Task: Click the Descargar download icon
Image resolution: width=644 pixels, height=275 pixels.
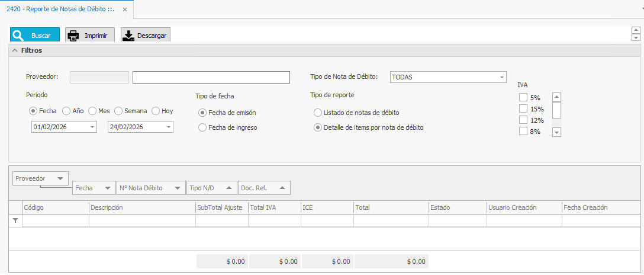Action: [128, 36]
